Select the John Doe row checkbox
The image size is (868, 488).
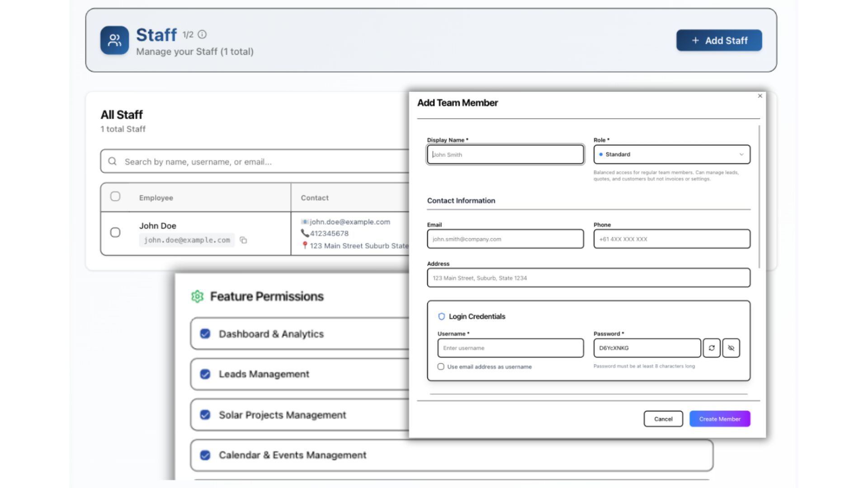point(115,232)
